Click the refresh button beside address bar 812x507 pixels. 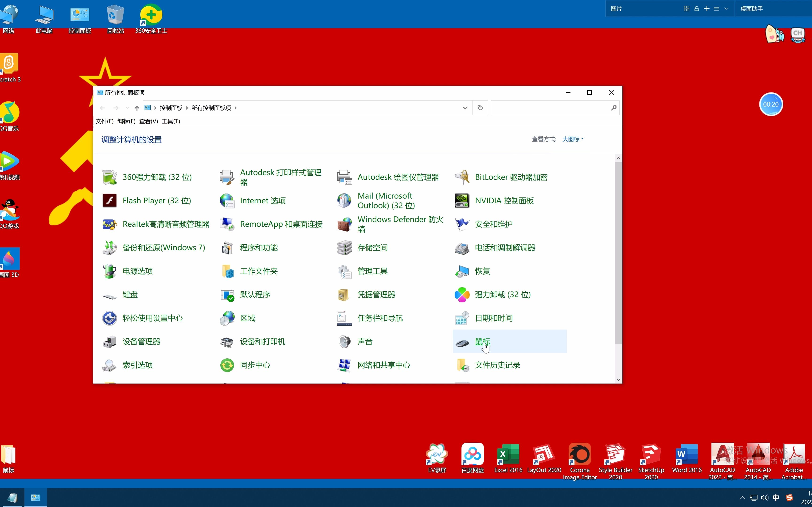(480, 108)
